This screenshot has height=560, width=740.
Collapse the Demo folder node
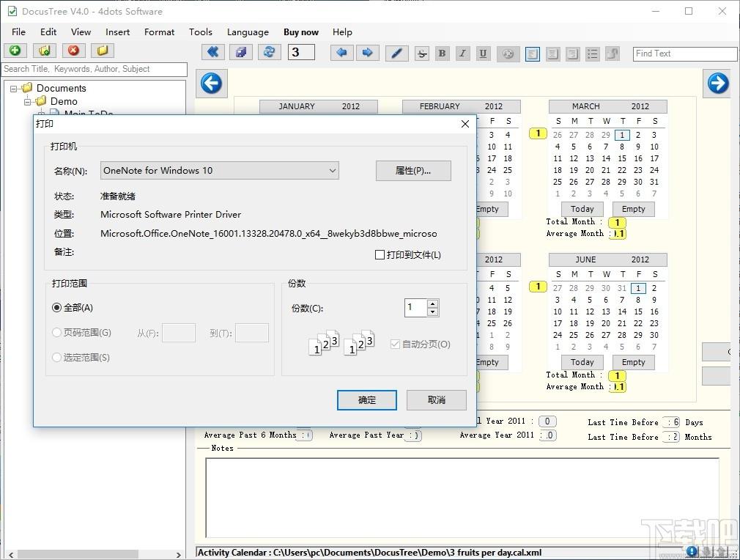coord(27,101)
